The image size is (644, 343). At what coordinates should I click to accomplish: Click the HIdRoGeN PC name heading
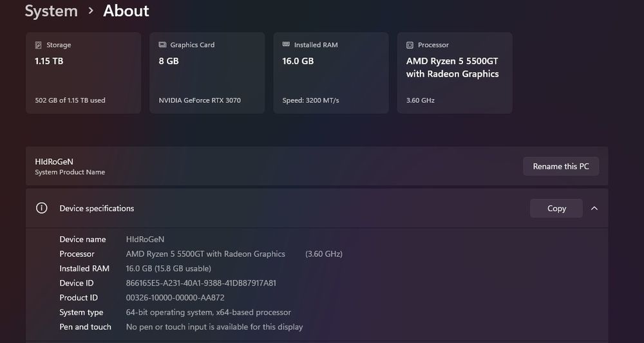[x=54, y=162]
